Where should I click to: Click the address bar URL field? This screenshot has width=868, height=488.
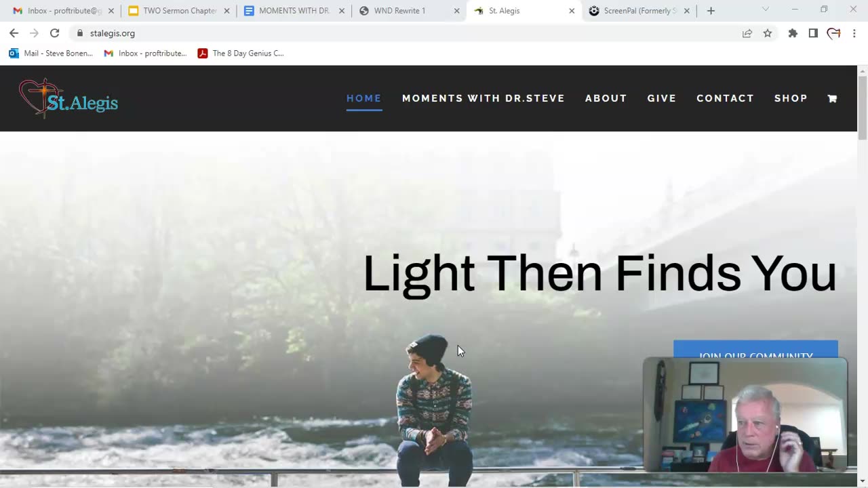point(406,33)
